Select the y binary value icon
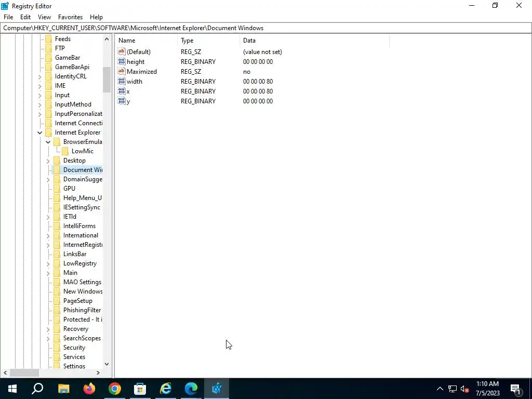Viewport: 532px width, 399px height. pos(122,101)
